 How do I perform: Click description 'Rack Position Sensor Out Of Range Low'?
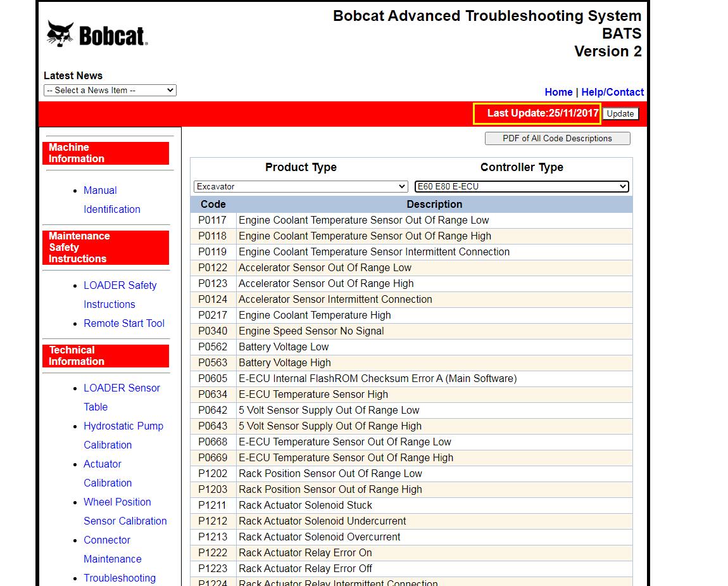point(330,473)
